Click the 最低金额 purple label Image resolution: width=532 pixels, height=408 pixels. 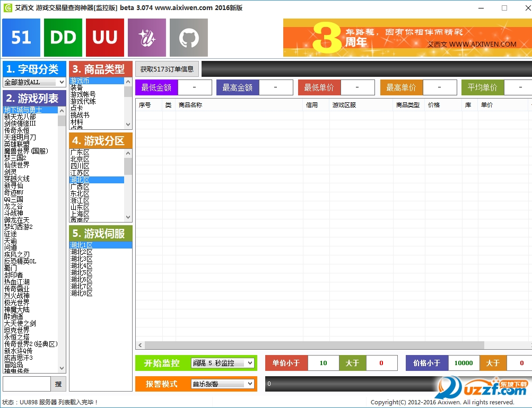156,88
